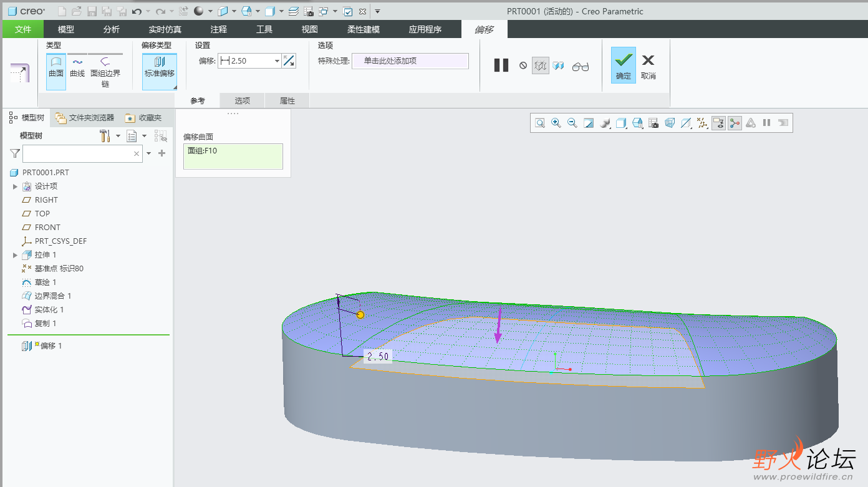Click the Refit zoom icon in graphics toolbar

540,123
